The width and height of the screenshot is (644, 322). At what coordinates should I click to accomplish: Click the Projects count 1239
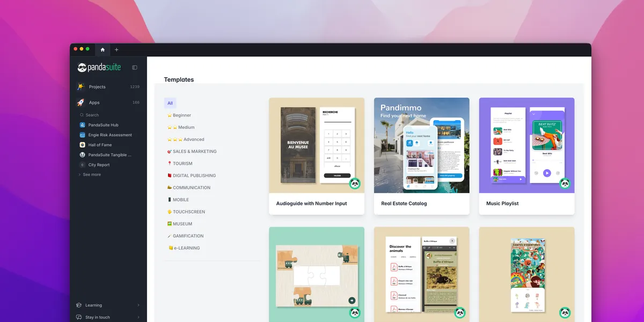pos(135,86)
